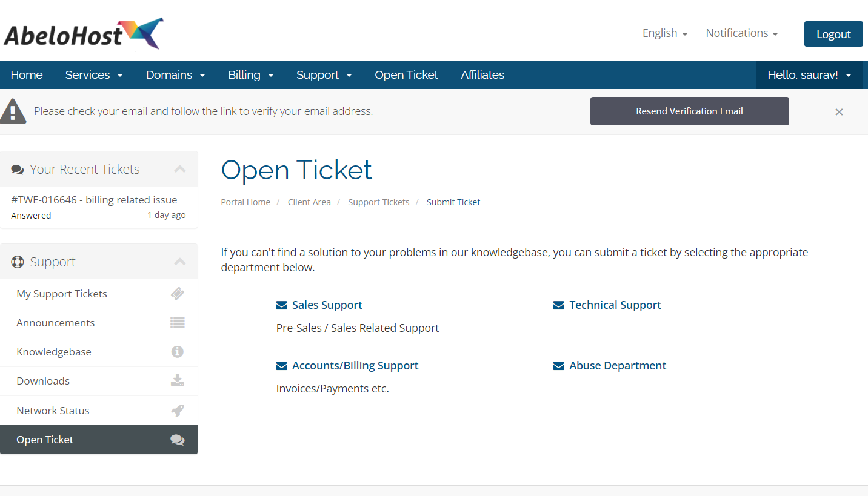Expand the Notifications dropdown
This screenshot has width=868, height=496.
741,33
